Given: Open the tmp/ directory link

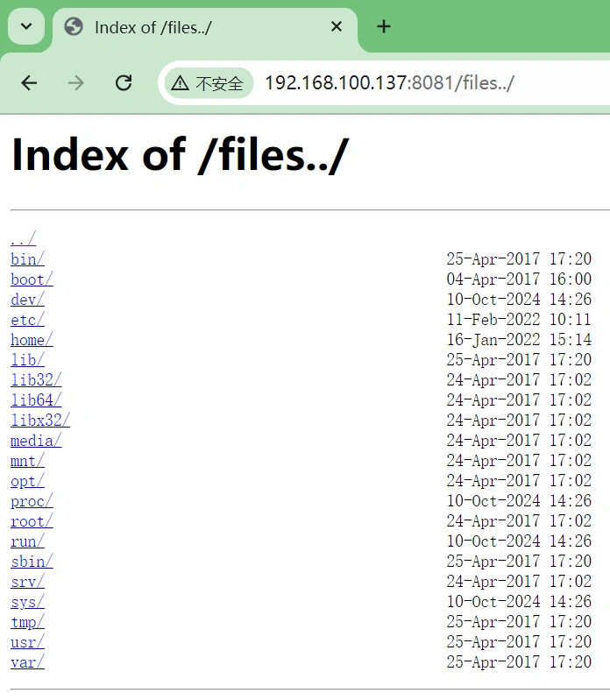Looking at the screenshot, I should click(27, 622).
